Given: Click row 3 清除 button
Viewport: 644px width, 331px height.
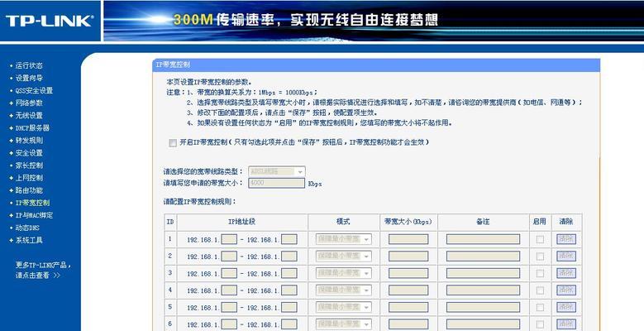Looking at the screenshot, I should pos(566,273).
